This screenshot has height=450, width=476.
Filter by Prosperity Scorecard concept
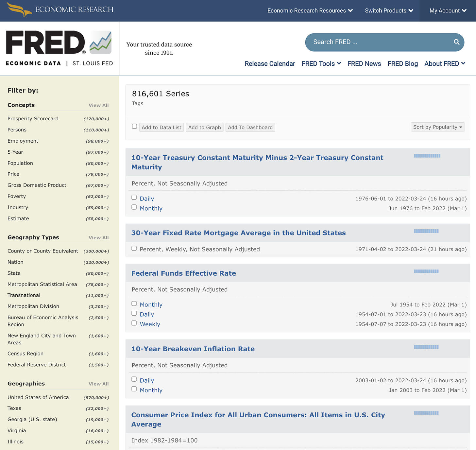point(33,118)
